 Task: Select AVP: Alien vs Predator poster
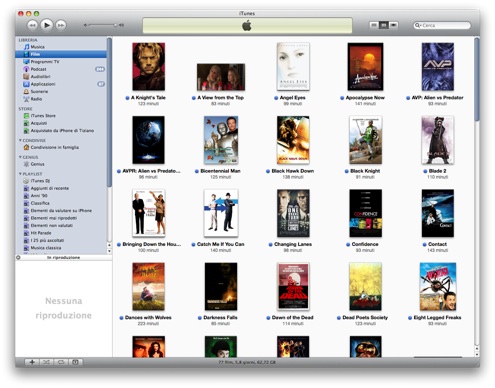[438, 67]
